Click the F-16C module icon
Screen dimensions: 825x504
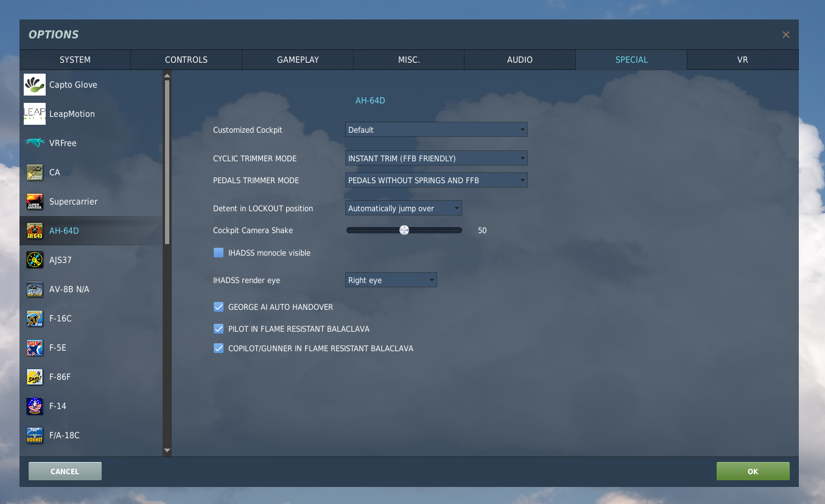click(x=35, y=318)
